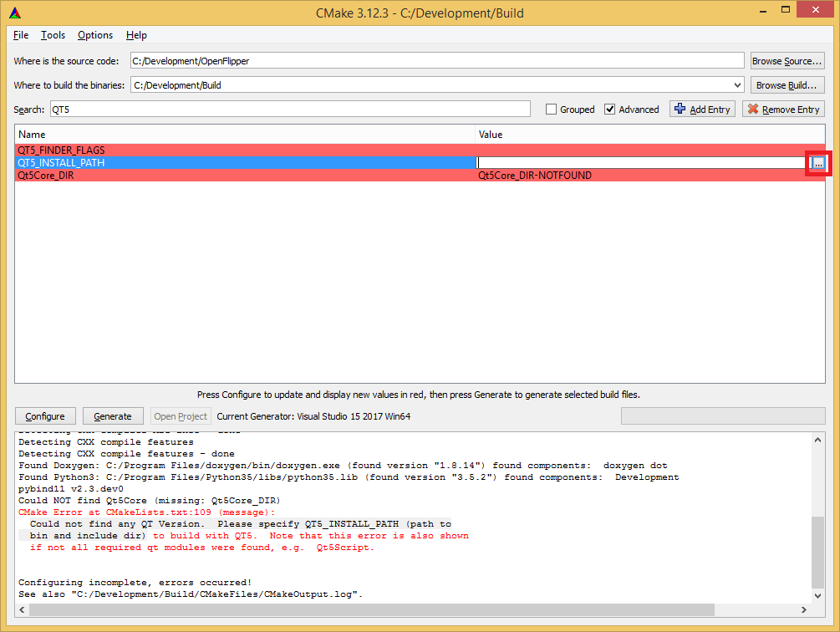
Task: Select the QT5_FINDER_FLAGS entry
Action: [x=167, y=150]
